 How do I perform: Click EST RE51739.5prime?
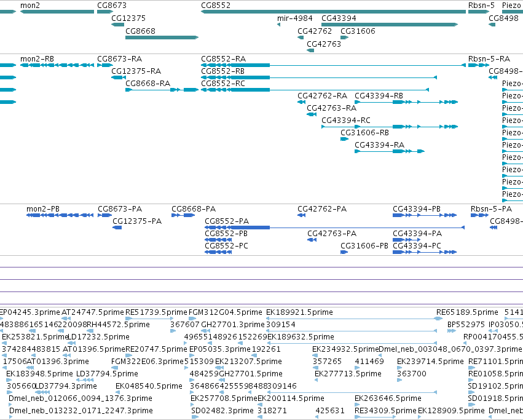click(157, 312)
